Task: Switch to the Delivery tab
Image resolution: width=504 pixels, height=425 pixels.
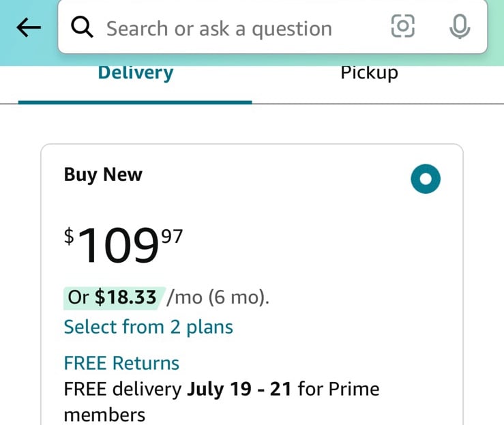Action: click(x=135, y=74)
